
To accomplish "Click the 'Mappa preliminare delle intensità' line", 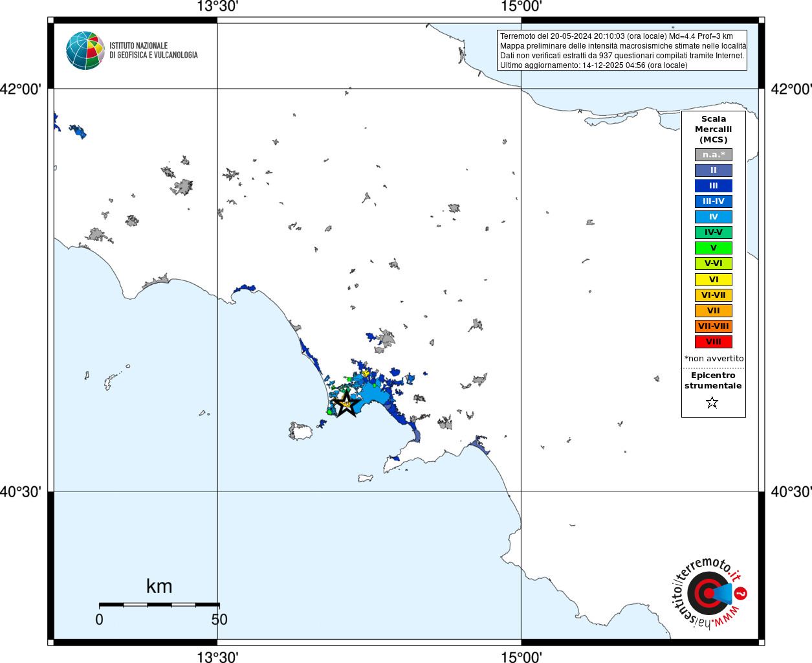I will coord(623,46).
